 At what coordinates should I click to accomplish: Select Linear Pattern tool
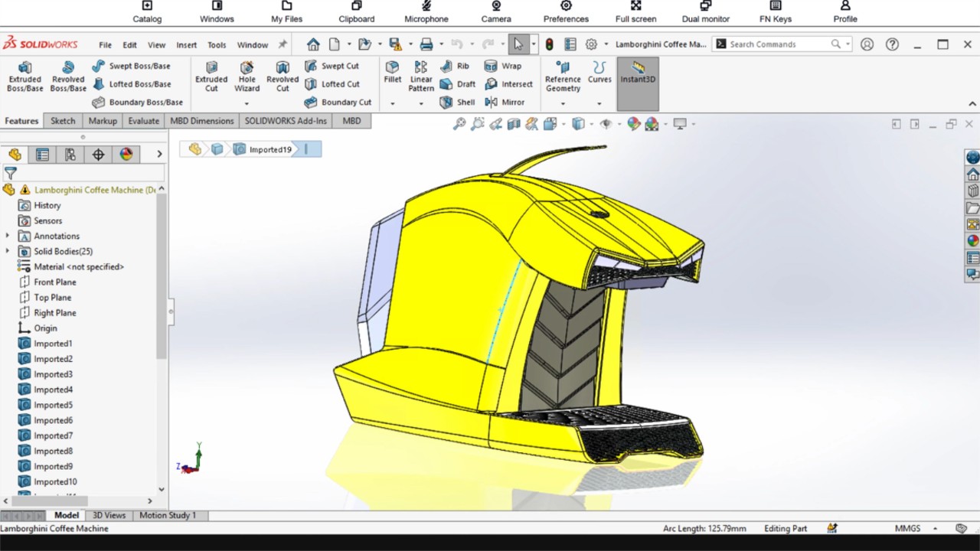(x=421, y=77)
